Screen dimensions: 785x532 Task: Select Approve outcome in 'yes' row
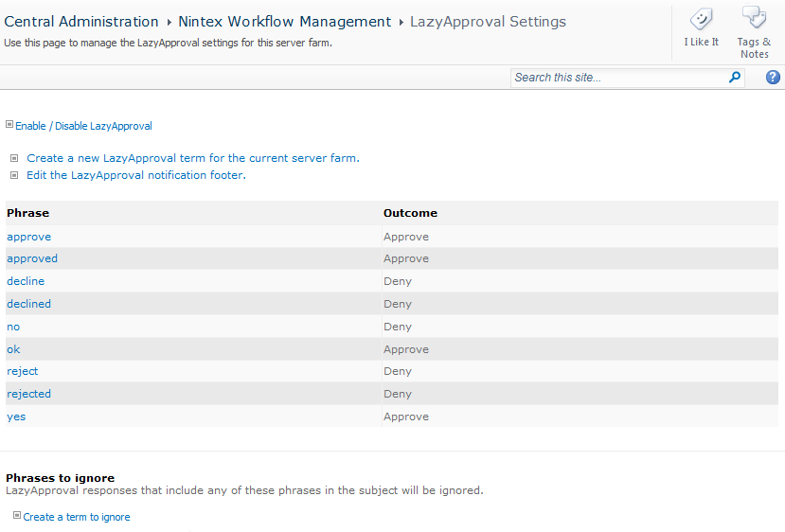[x=406, y=417]
